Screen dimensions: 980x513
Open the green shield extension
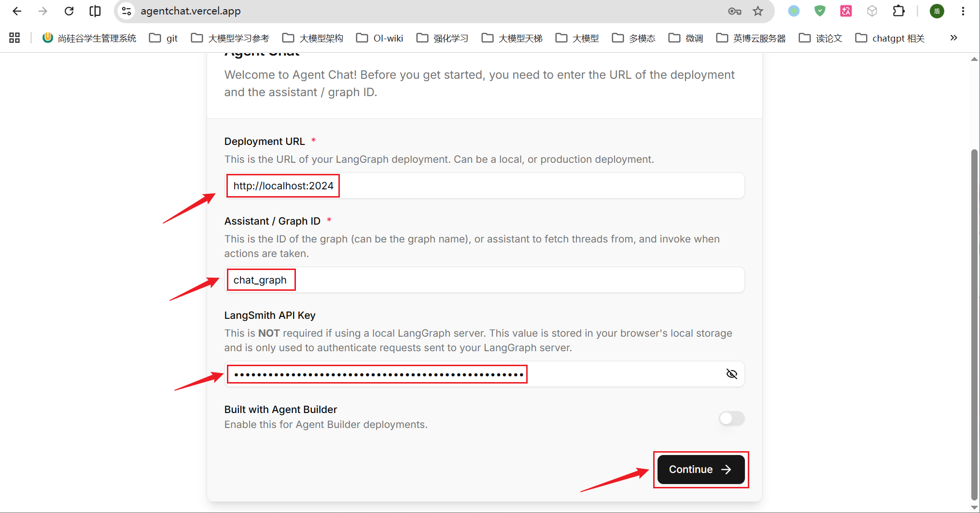click(820, 11)
